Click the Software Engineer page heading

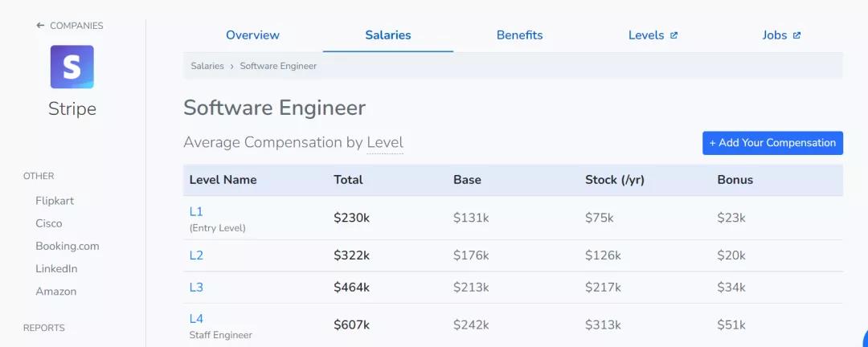click(275, 108)
